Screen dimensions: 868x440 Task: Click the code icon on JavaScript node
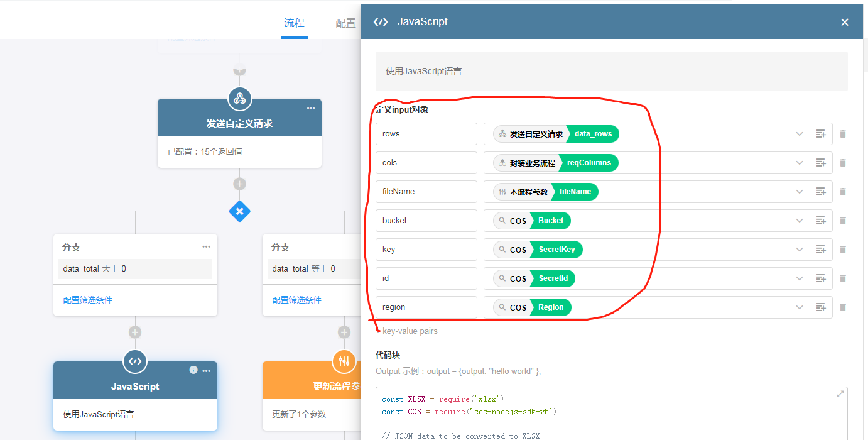(x=135, y=361)
